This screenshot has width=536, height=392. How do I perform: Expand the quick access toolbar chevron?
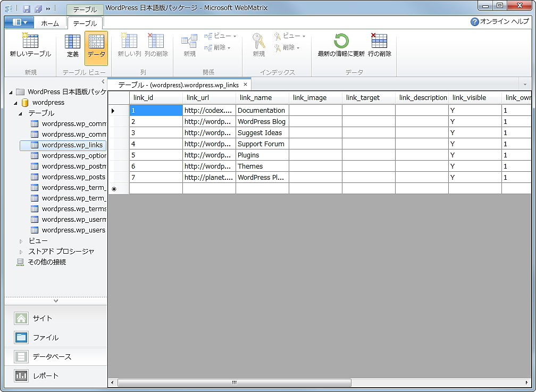[x=48, y=9]
